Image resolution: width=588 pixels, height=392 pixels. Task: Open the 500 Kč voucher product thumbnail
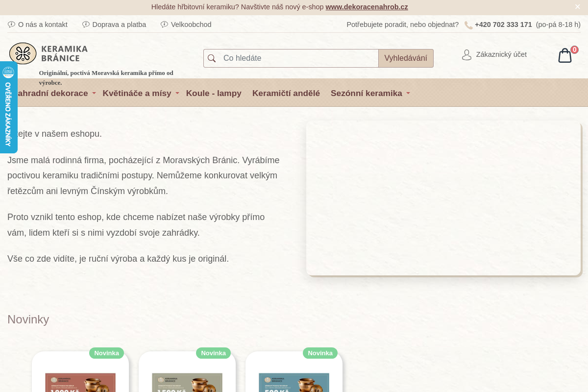[x=294, y=382]
